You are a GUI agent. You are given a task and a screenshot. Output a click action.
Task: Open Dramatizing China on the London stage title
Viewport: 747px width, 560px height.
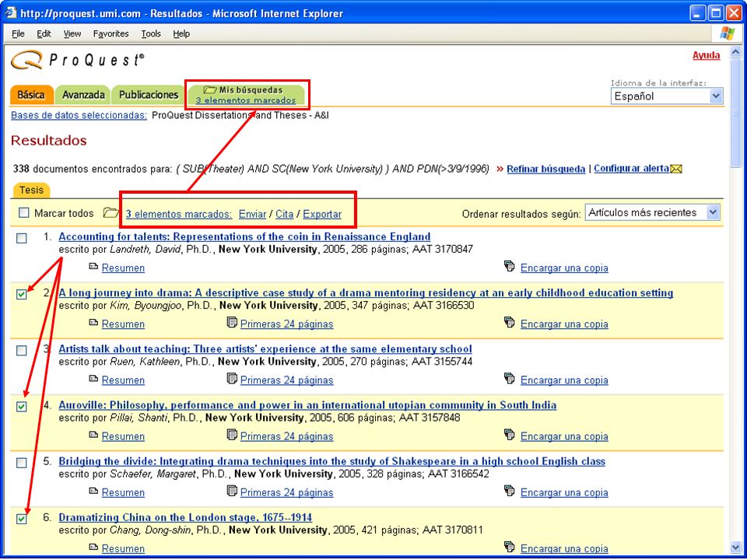pyautogui.click(x=185, y=517)
